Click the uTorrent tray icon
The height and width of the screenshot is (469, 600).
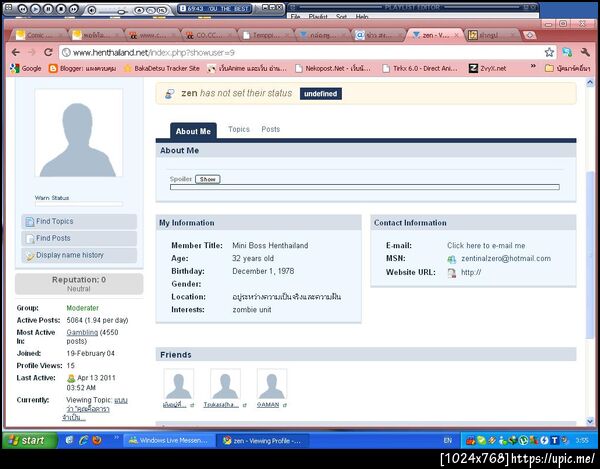pos(523,441)
